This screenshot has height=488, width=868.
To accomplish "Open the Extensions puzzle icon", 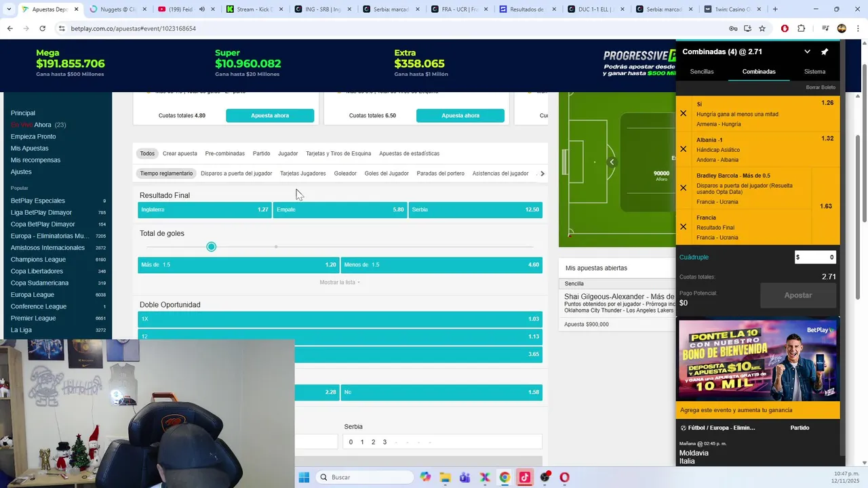I will pos(801,28).
